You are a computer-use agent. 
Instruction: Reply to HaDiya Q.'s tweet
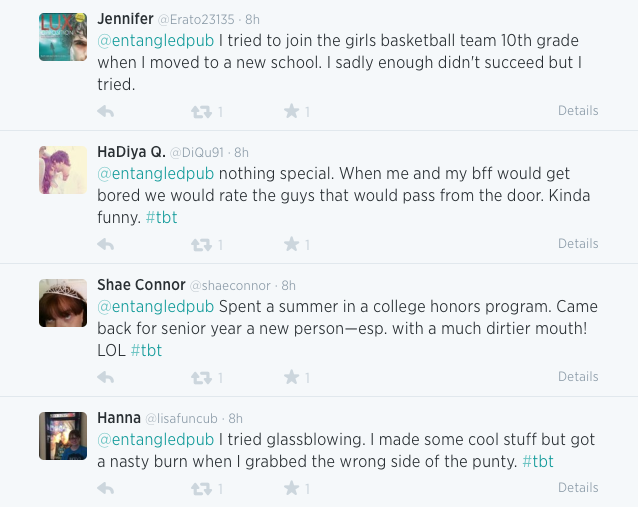(105, 244)
